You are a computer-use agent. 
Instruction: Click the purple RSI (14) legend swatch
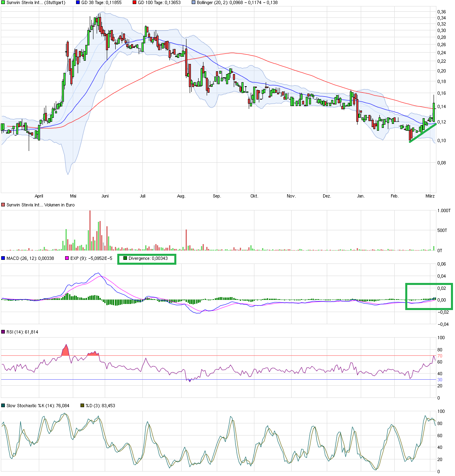3,332
